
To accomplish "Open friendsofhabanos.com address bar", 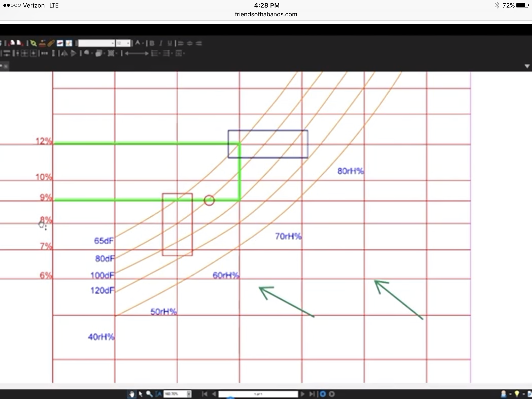I will (266, 14).
